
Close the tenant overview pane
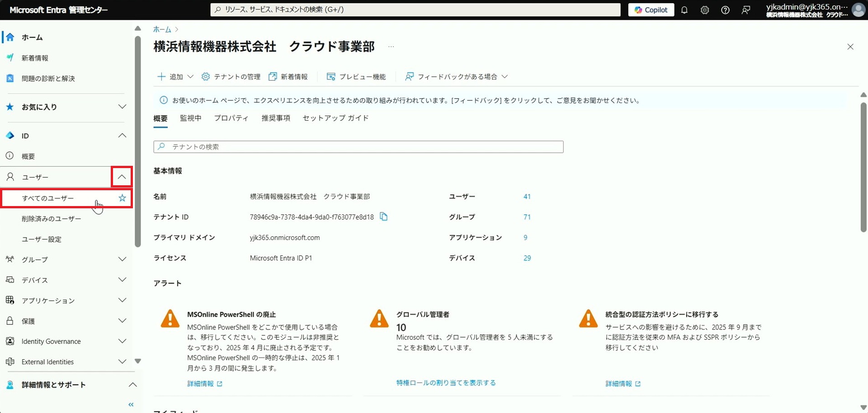850,47
